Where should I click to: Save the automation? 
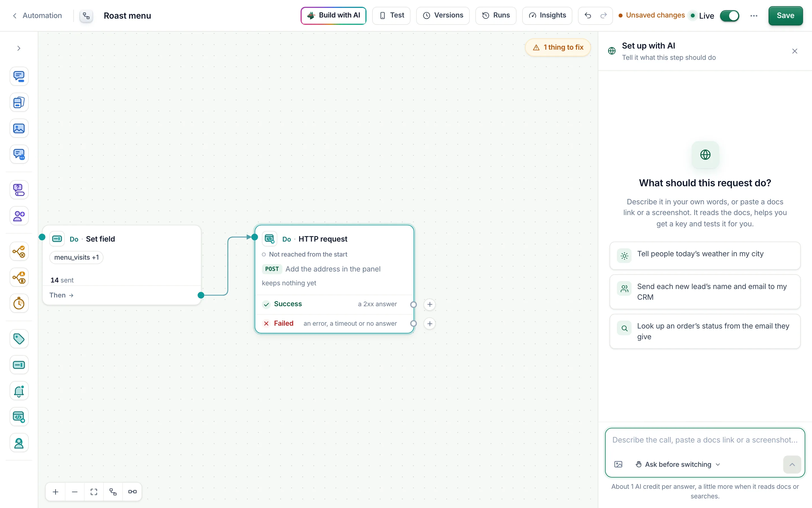point(785,16)
